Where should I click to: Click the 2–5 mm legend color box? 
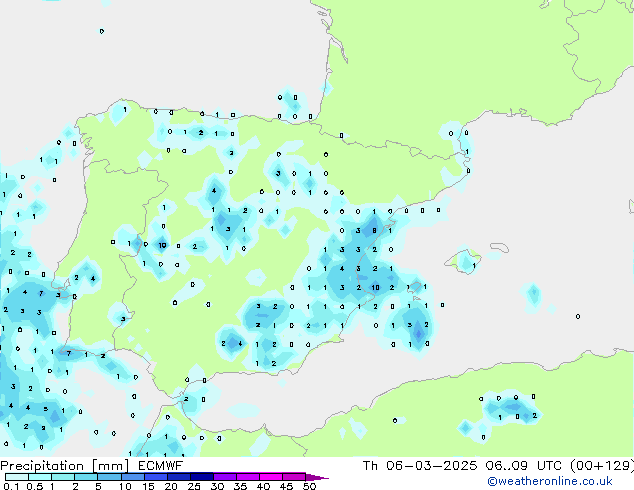[86, 477]
